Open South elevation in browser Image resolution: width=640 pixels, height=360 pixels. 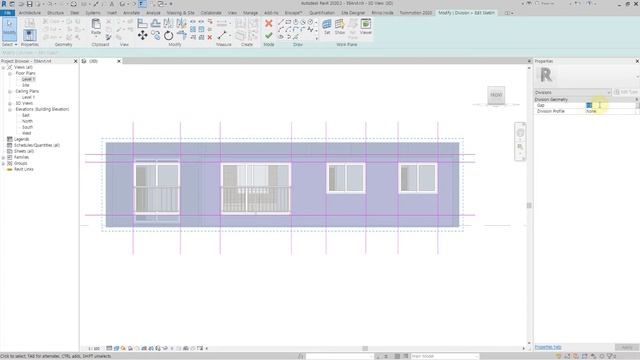click(x=27, y=127)
